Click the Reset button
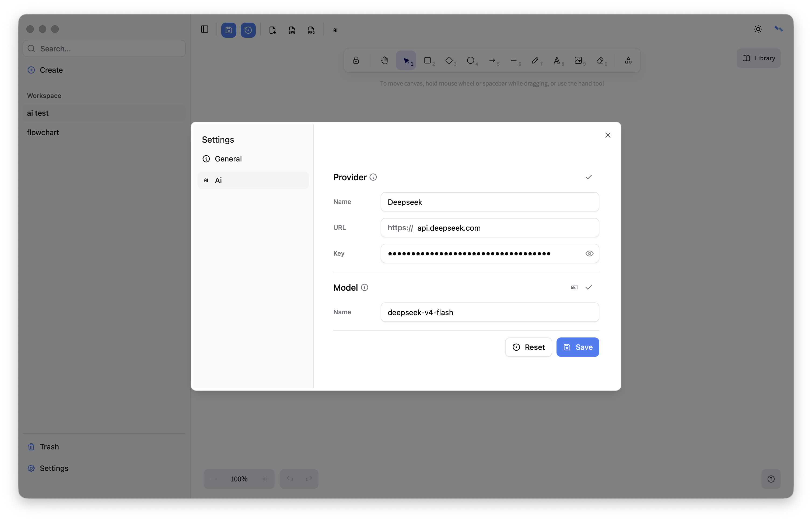Viewport: 812px width, 521px height. [x=528, y=347]
